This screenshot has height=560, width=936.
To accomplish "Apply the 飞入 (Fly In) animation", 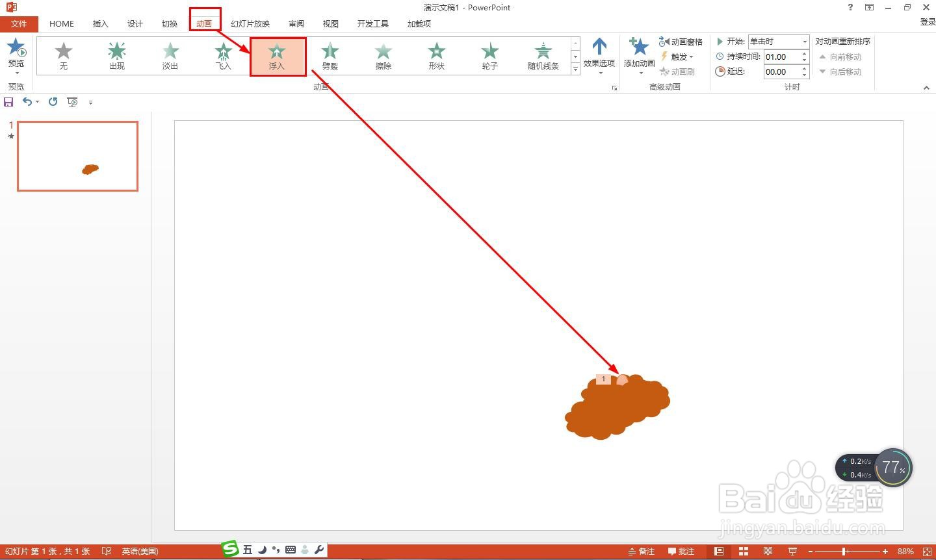I will pyautogui.click(x=224, y=56).
